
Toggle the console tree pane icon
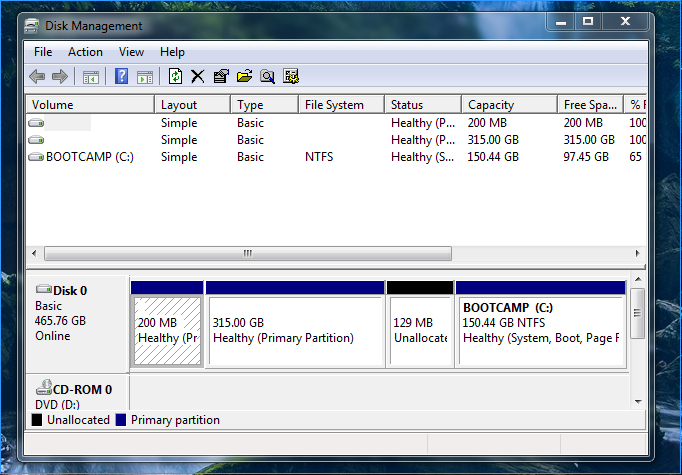tap(90, 77)
